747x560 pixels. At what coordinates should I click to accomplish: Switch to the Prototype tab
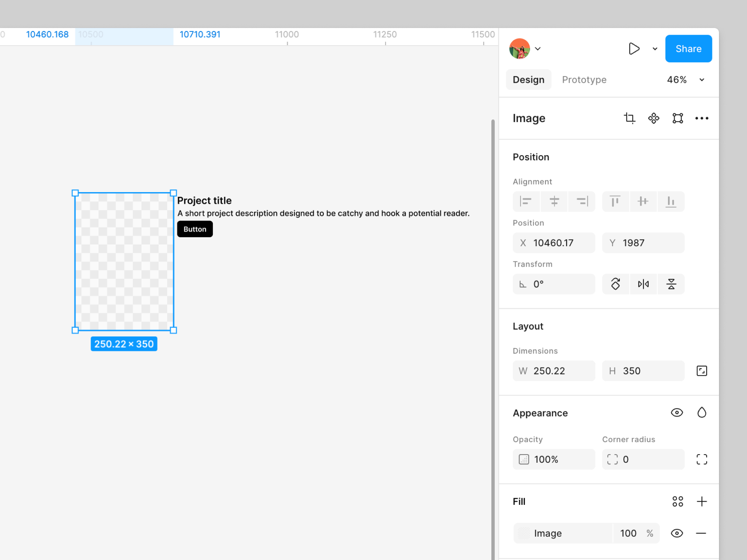584,80
